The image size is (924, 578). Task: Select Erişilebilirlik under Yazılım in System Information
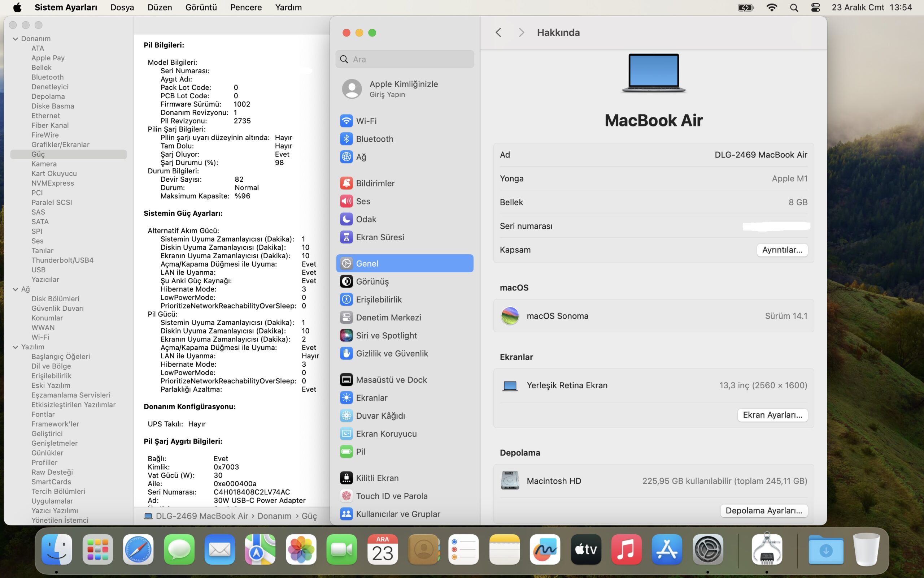[x=51, y=376]
